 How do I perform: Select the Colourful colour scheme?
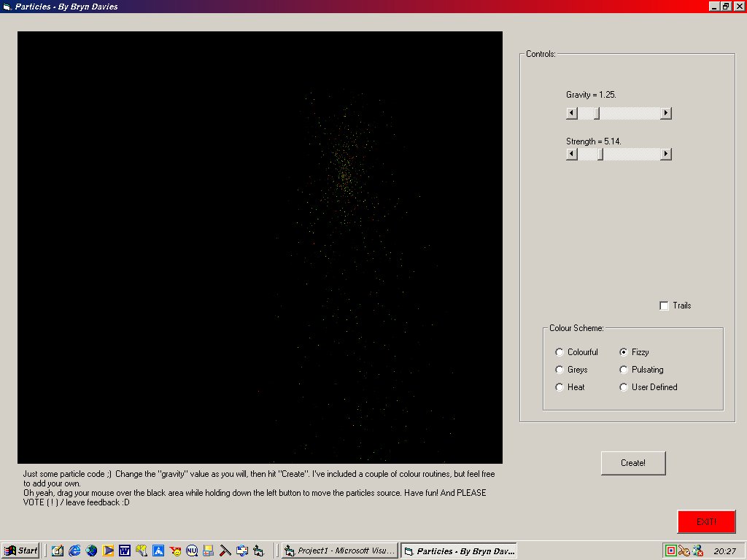[x=560, y=352]
